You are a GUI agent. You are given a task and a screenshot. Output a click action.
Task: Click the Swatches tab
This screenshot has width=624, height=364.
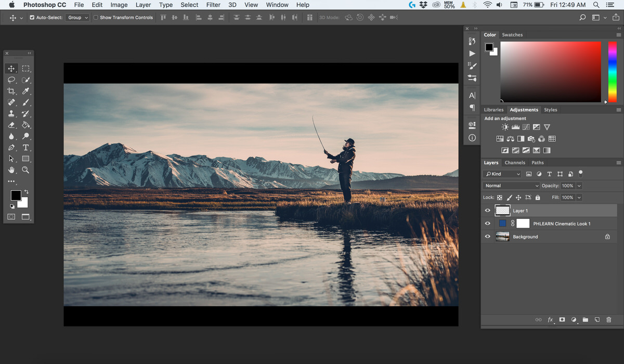coord(512,34)
